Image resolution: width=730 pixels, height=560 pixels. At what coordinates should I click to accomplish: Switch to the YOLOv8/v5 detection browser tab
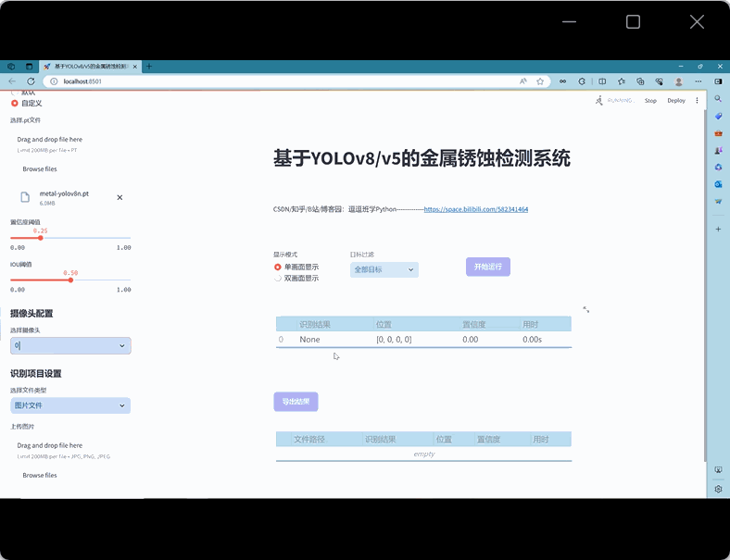pyautogui.click(x=91, y=67)
